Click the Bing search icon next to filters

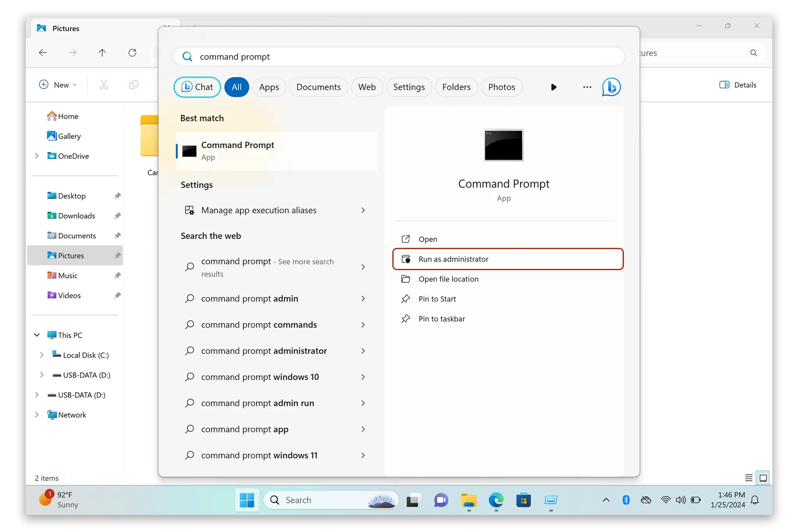611,87
